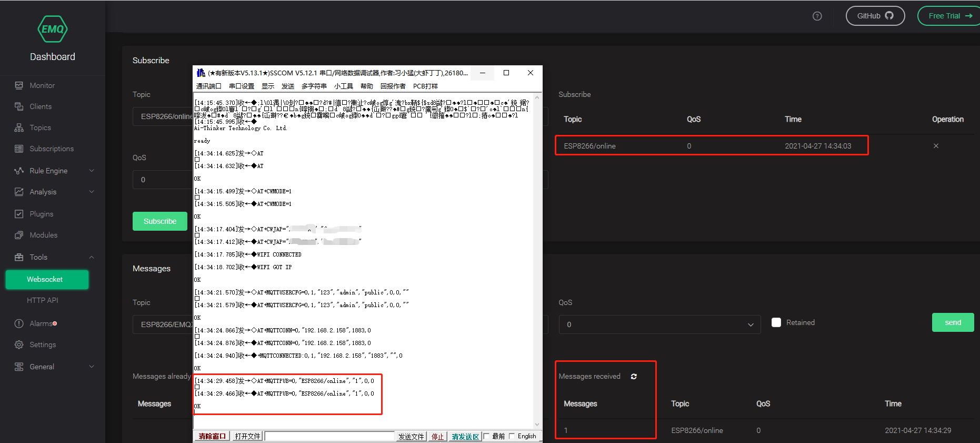Screen dimensions: 980x443
Task: Click the help question mark icon
Action: (x=817, y=16)
